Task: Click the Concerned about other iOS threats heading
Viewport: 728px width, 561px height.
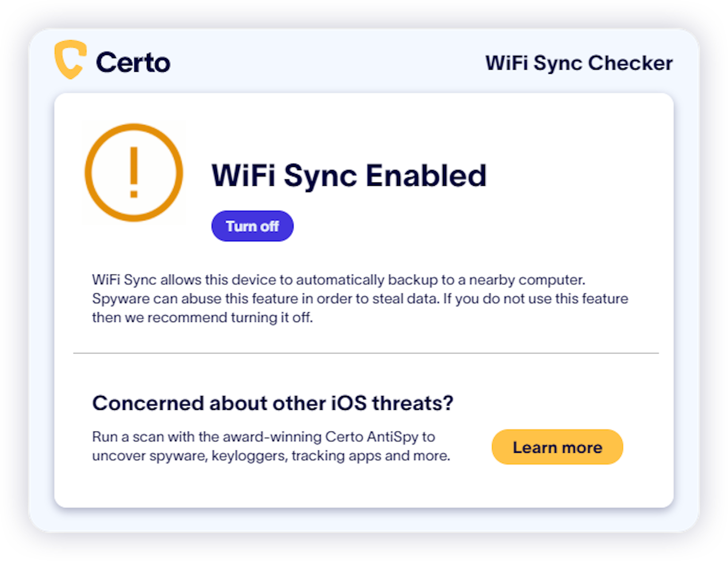Action: click(273, 403)
